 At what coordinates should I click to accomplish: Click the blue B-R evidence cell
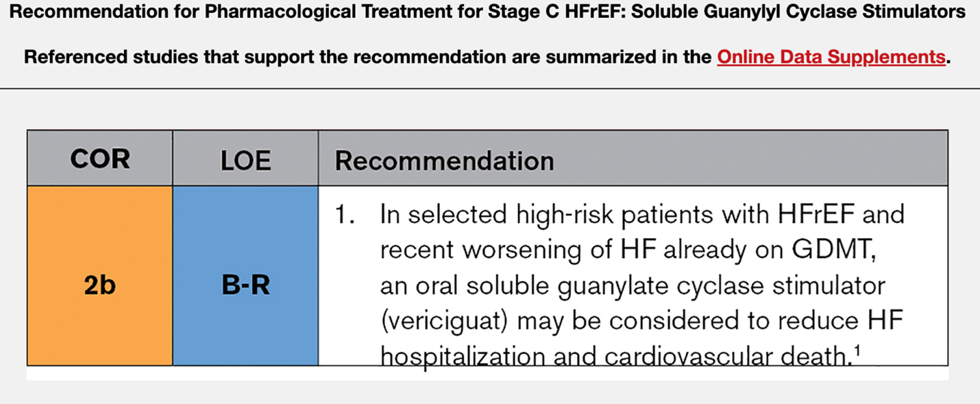point(245,285)
